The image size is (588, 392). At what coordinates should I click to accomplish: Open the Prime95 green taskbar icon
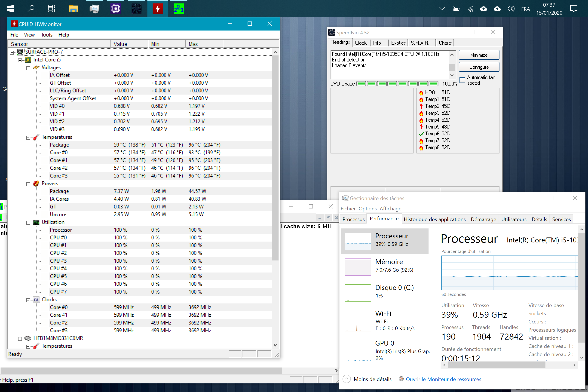[179, 9]
